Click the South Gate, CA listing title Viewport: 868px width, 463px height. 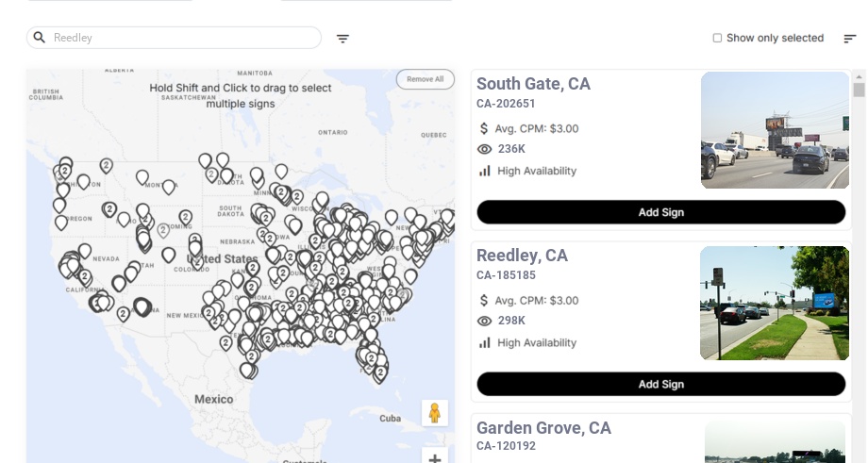pyautogui.click(x=533, y=84)
